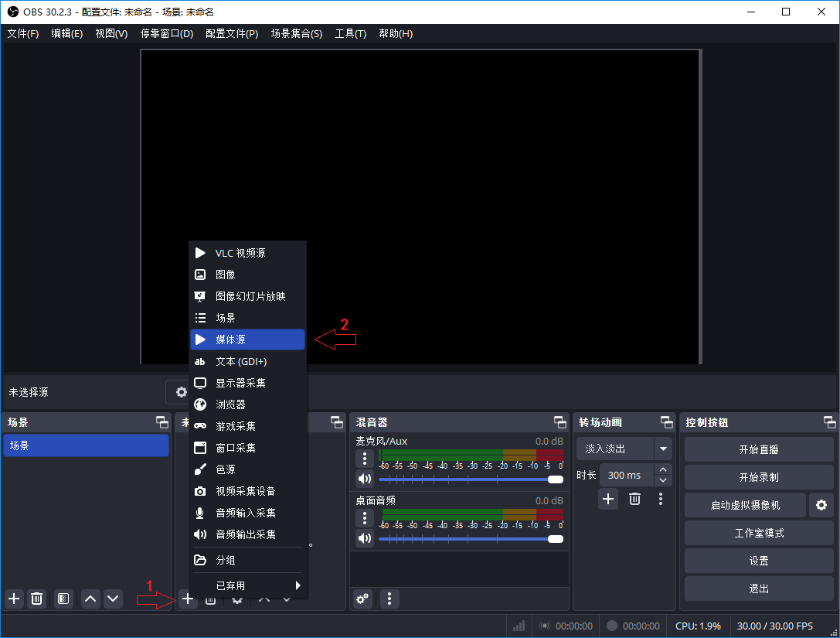Viewport: 840px width, 638px height.
Task: Add a new scene with plus icon
Action: pyautogui.click(x=14, y=599)
